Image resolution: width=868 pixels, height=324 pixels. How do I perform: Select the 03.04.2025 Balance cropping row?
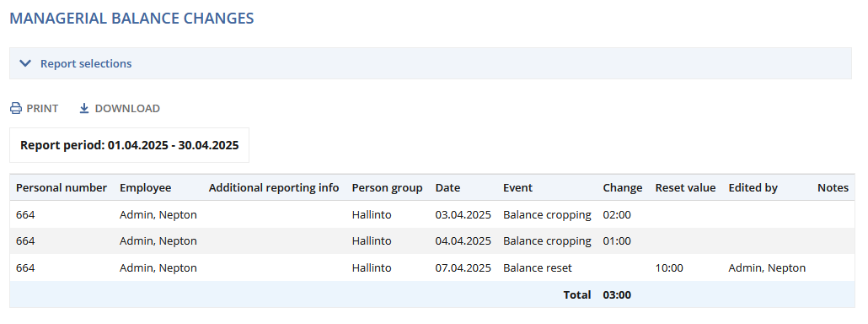click(432, 214)
